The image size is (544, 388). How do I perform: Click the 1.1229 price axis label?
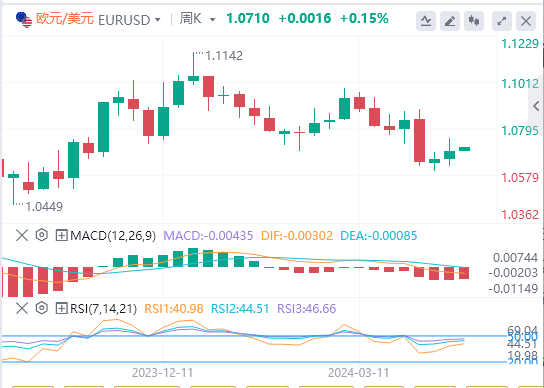(520, 44)
